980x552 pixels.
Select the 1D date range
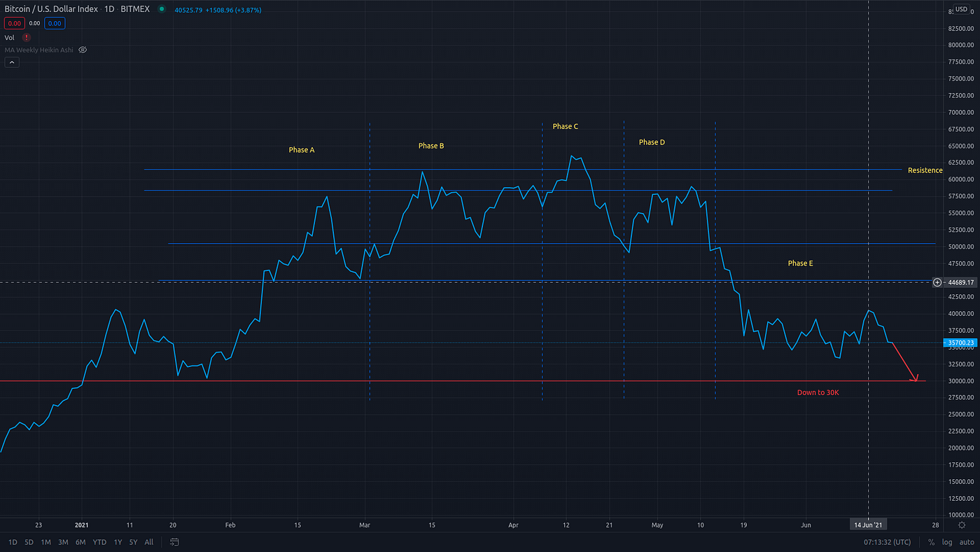coord(13,542)
